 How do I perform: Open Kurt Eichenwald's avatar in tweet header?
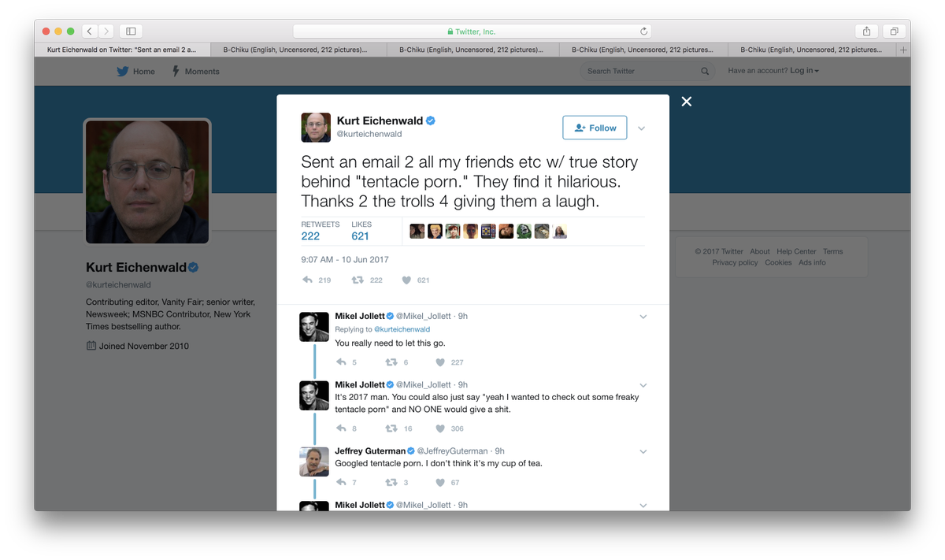click(316, 128)
